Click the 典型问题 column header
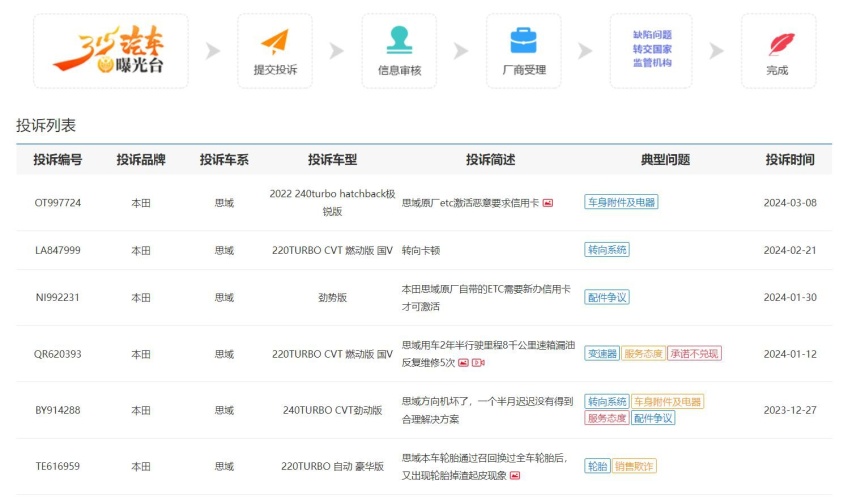This screenshot has height=497, width=852. (665, 160)
